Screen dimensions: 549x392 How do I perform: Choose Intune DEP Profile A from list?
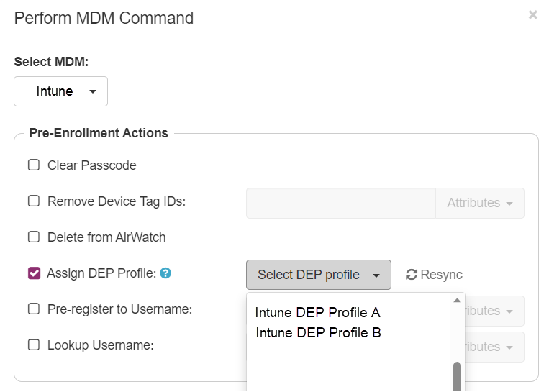[317, 313]
